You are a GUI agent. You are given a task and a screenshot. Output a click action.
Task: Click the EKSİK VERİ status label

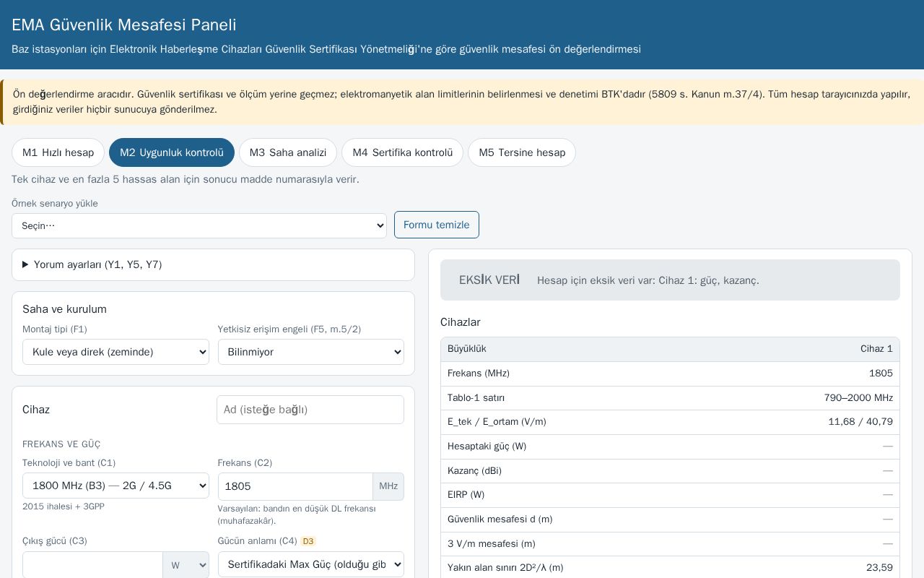click(489, 280)
